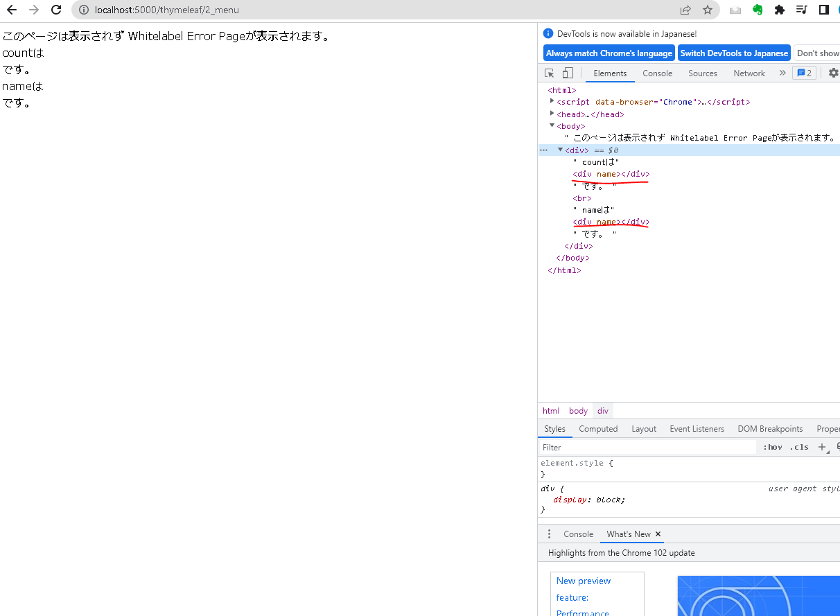Click the Switch DevTools to Japanese button
Screen dimensions: 840x616
pos(734,53)
